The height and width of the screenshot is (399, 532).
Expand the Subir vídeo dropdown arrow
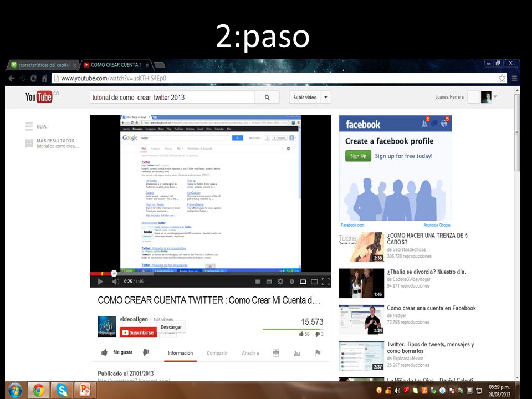[x=326, y=98]
